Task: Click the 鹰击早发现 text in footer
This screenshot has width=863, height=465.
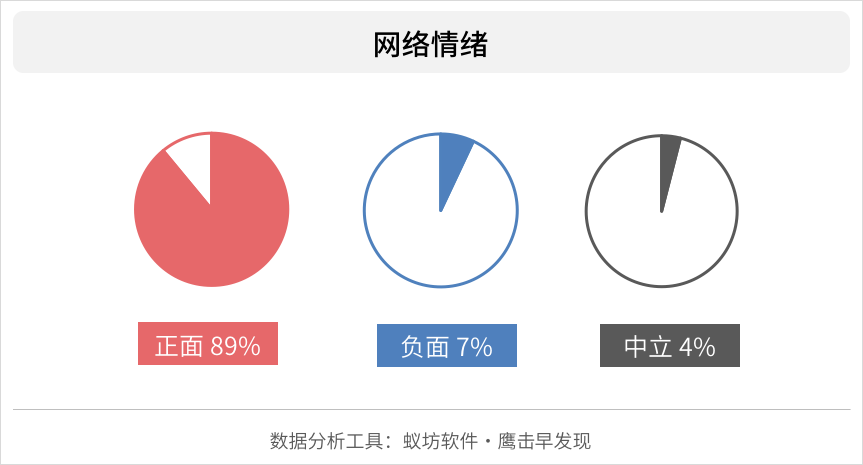Action: click(544, 441)
